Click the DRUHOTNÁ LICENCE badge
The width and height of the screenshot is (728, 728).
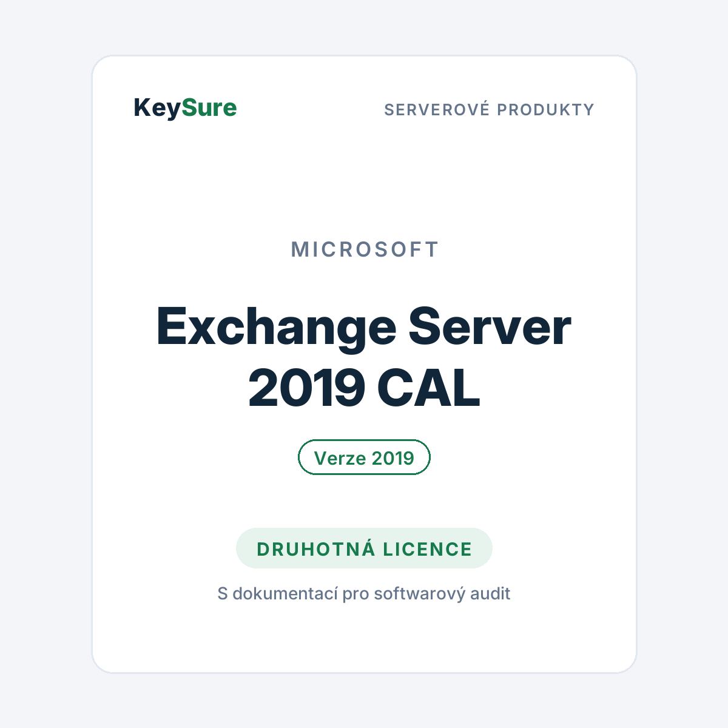364,548
